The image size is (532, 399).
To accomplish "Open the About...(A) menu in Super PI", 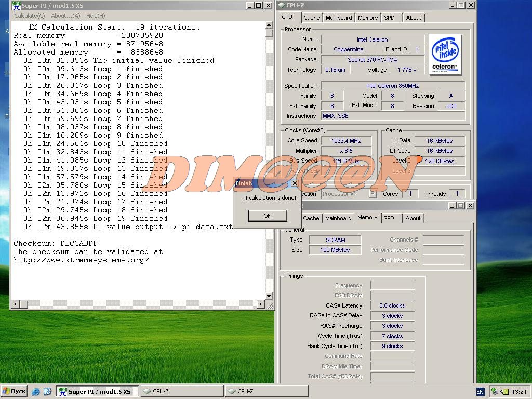I will 65,16.
